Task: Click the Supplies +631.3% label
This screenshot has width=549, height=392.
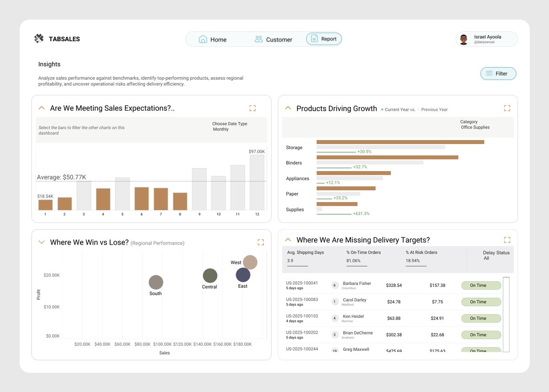Action: (361, 214)
